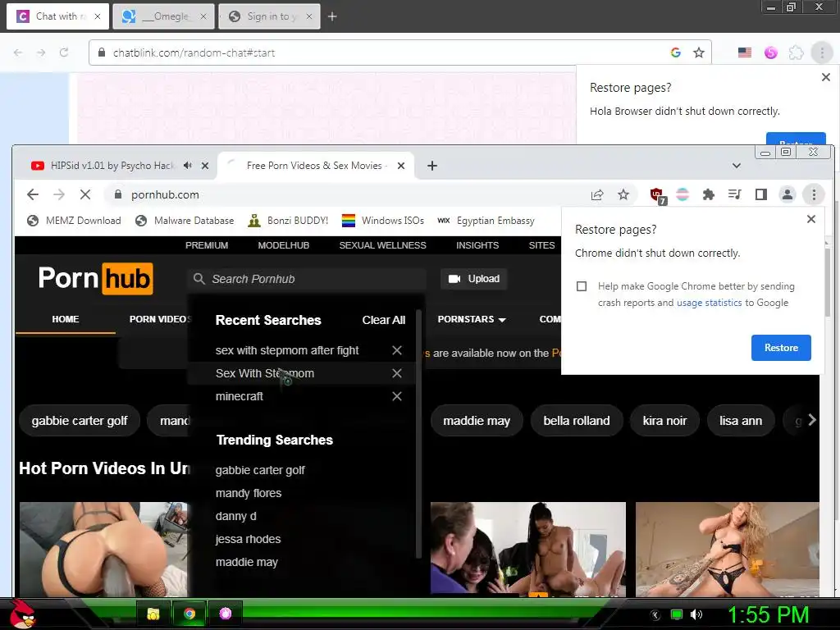The image size is (840, 630).
Task: Check the send crash reports checkbox
Action: [x=582, y=286]
